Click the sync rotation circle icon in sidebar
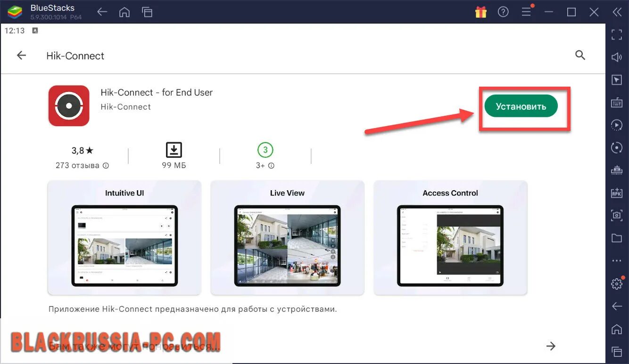Viewport: 629px width, 364px height. (x=617, y=147)
